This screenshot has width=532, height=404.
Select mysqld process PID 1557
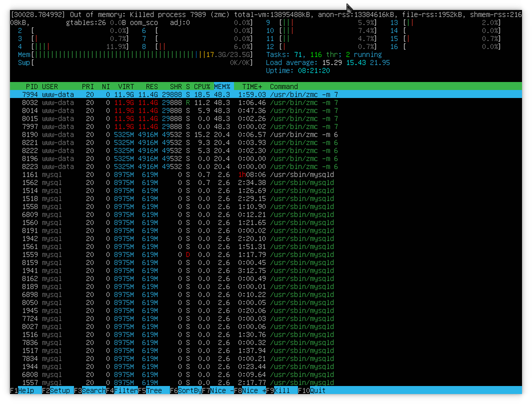pyautogui.click(x=266, y=382)
